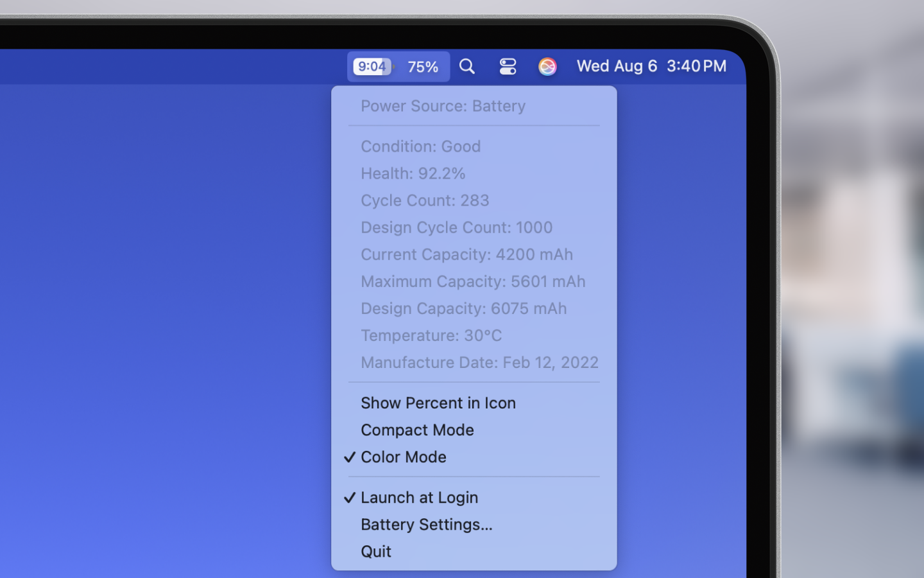Uncheck the Color Mode option

click(x=404, y=457)
